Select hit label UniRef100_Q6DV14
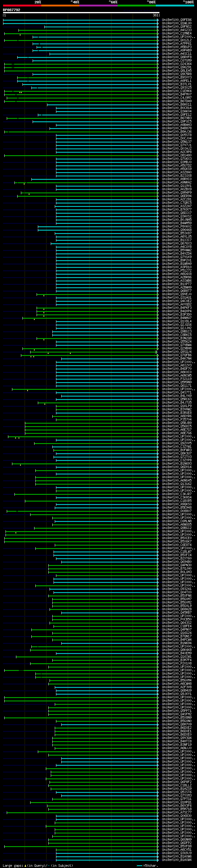 177,467
